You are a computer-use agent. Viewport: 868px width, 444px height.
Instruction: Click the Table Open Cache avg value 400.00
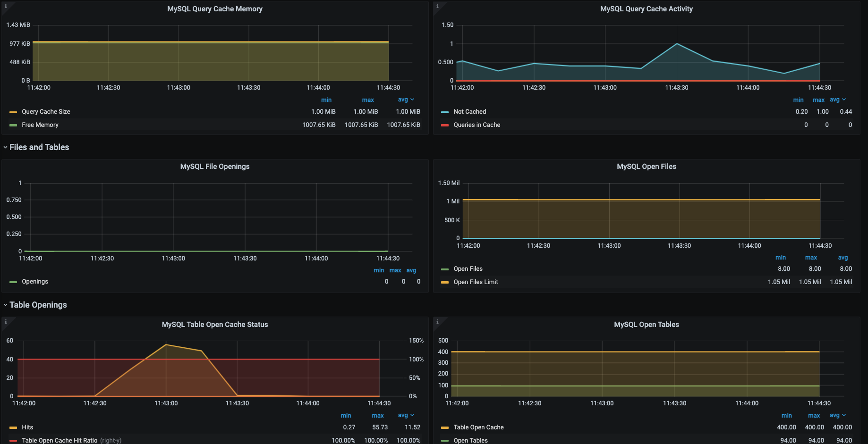(842, 427)
